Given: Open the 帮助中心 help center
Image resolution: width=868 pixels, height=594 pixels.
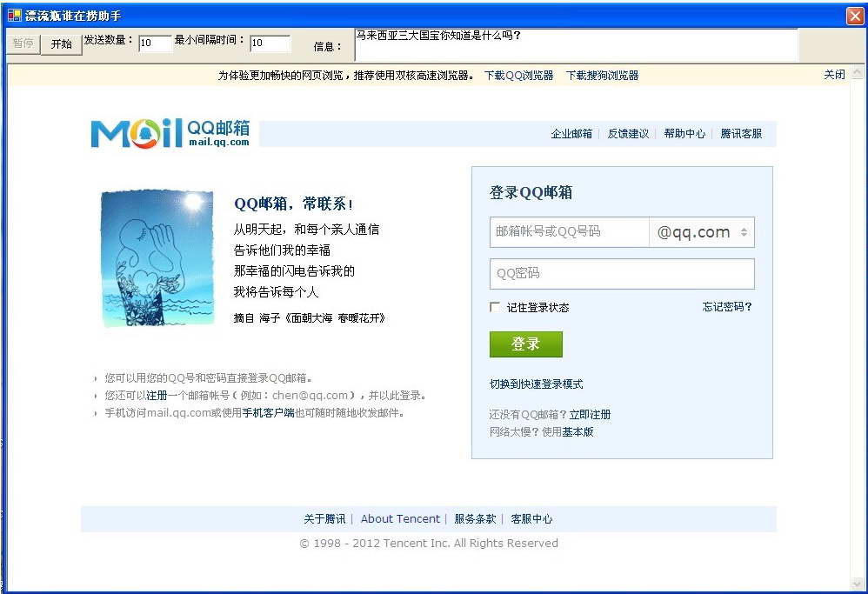Looking at the screenshot, I should [x=684, y=134].
